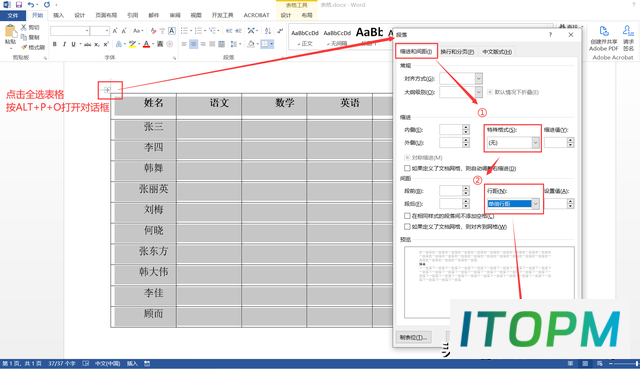This screenshot has height=369, width=640.
Task: Open the Insert ribbon tab
Action: point(58,15)
